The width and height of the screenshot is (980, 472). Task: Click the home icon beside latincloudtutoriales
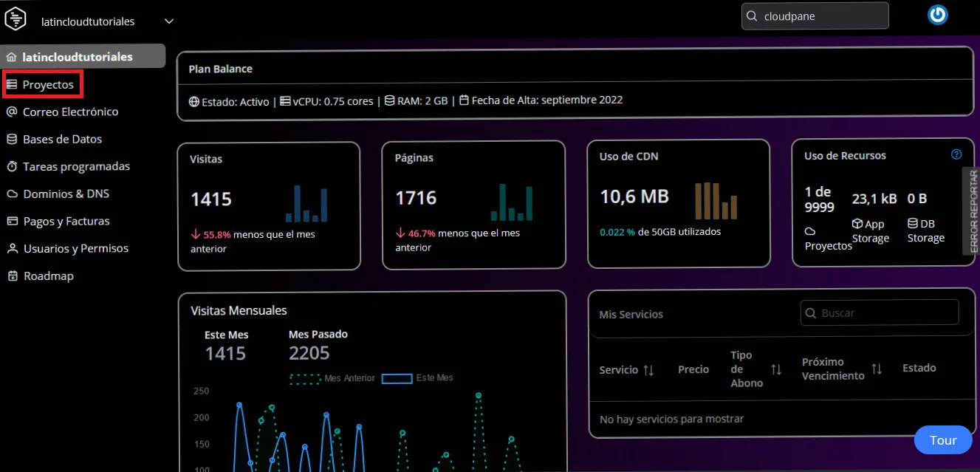tap(11, 57)
